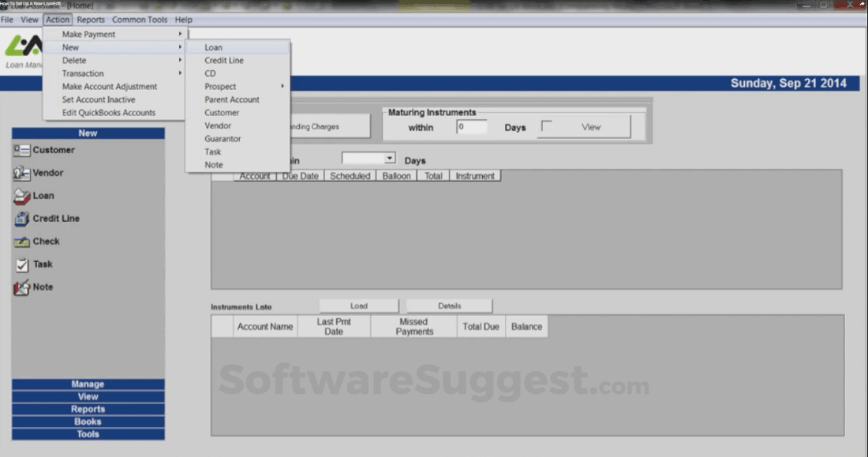Viewport: 868px width, 457px height.
Task: Click the Check icon in the sidebar
Action: 21,242
